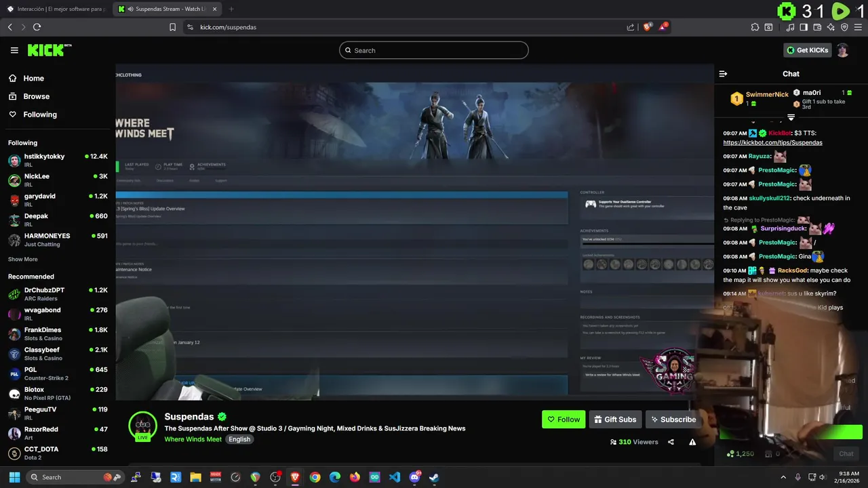Expand Show More in the Following list

click(x=23, y=259)
